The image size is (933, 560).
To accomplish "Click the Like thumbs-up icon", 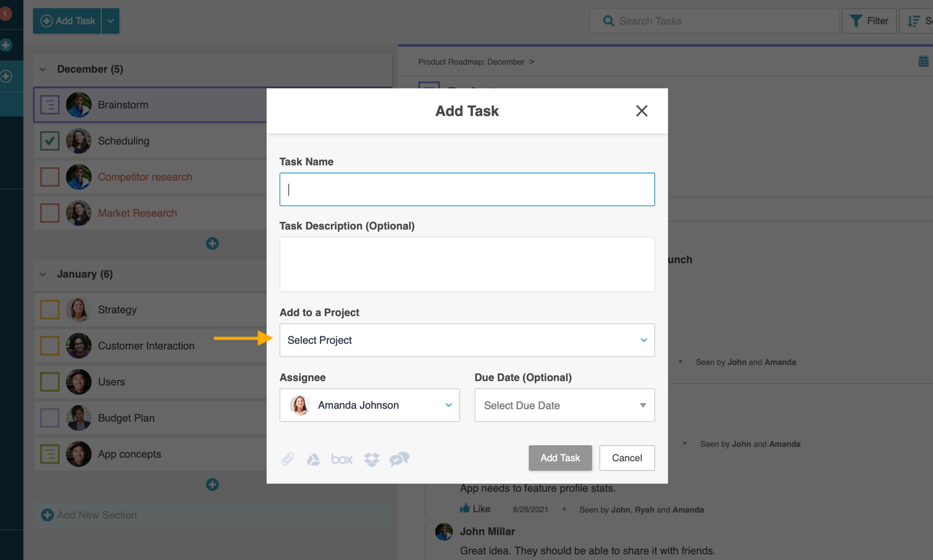I will tap(465, 509).
